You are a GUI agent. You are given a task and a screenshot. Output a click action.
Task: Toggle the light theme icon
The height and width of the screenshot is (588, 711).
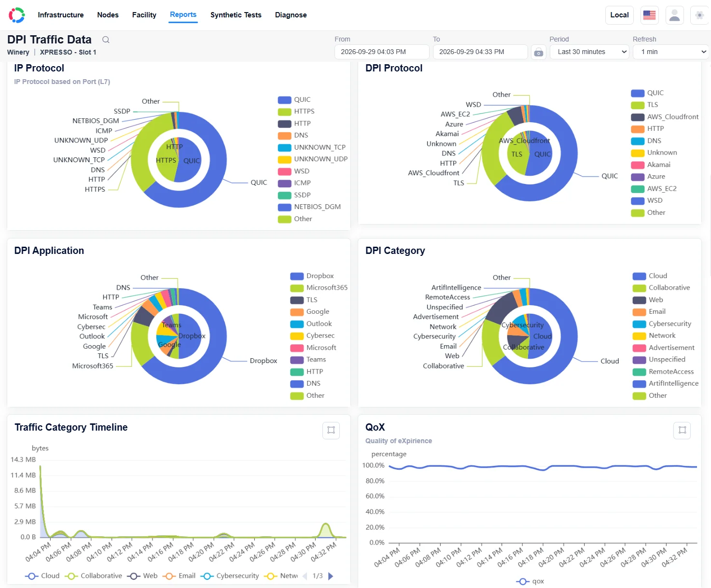pyautogui.click(x=699, y=15)
